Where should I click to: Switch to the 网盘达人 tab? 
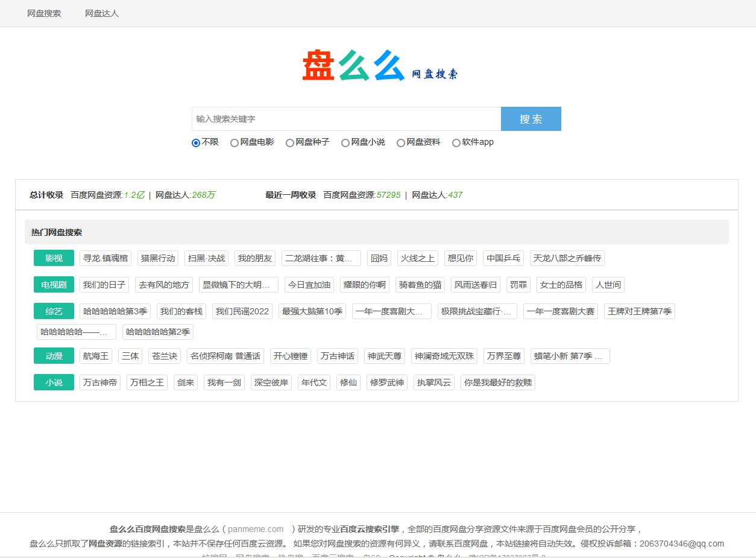point(101,13)
